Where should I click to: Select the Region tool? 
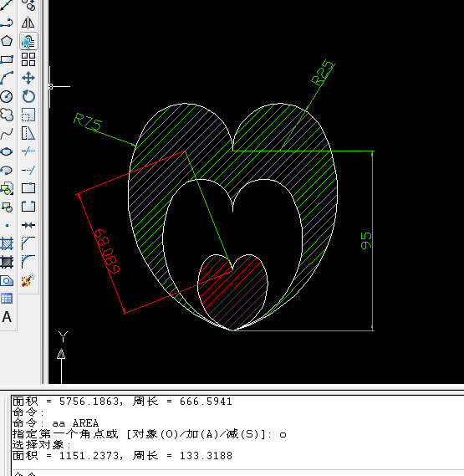coord(7,280)
